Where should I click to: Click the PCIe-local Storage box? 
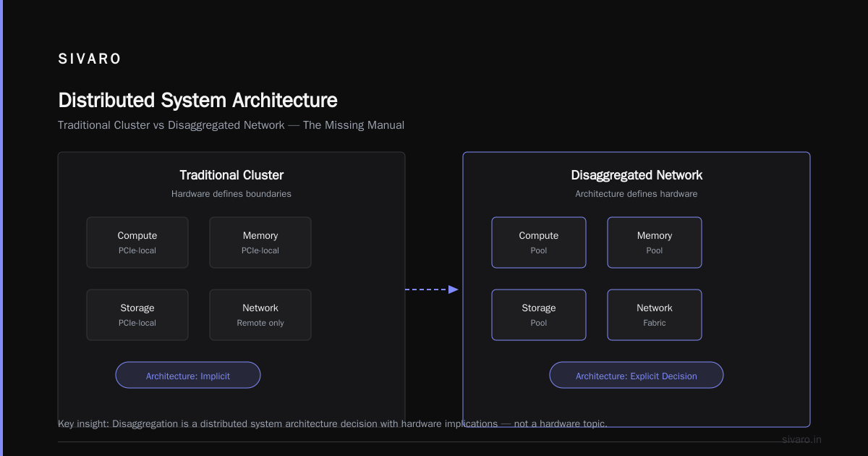click(137, 315)
